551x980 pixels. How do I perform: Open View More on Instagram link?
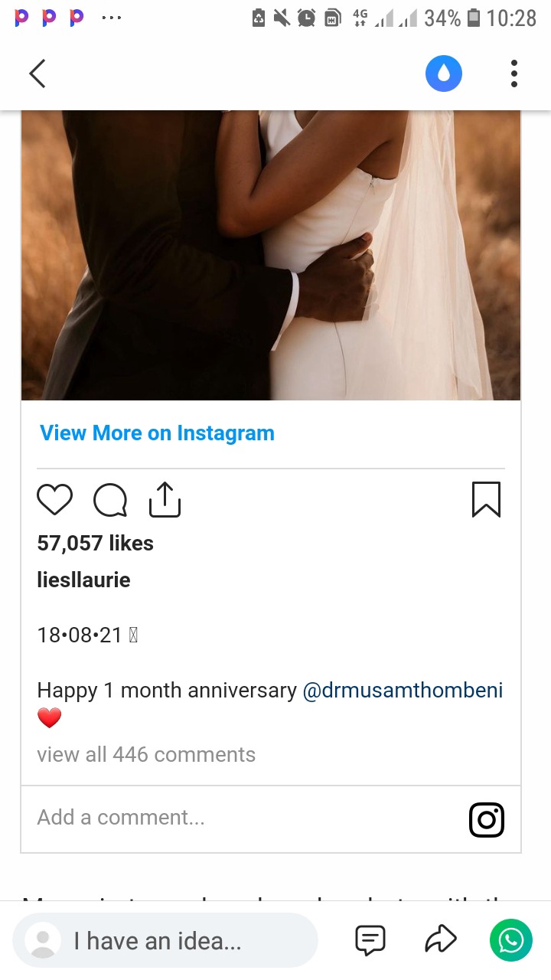pyautogui.click(x=157, y=433)
